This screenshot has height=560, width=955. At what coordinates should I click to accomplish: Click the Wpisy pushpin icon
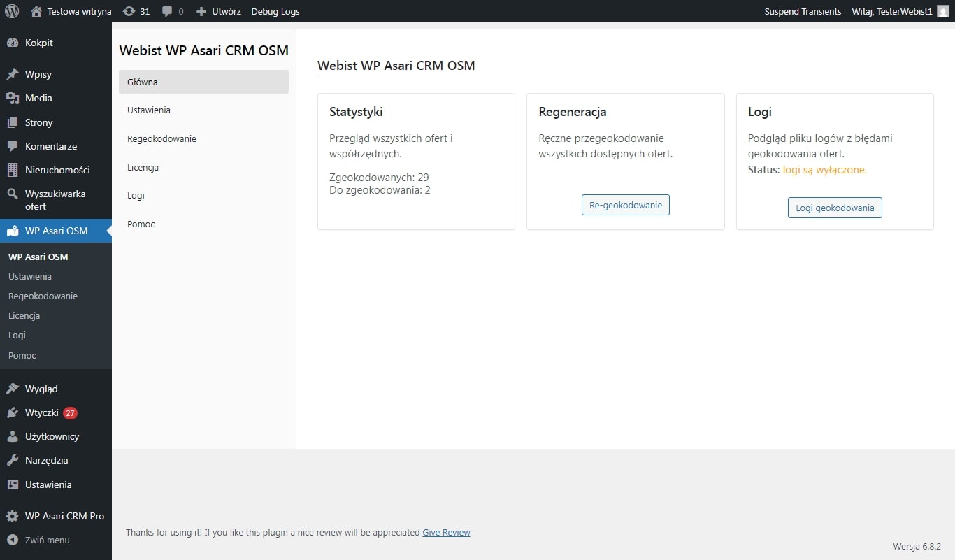coord(12,74)
